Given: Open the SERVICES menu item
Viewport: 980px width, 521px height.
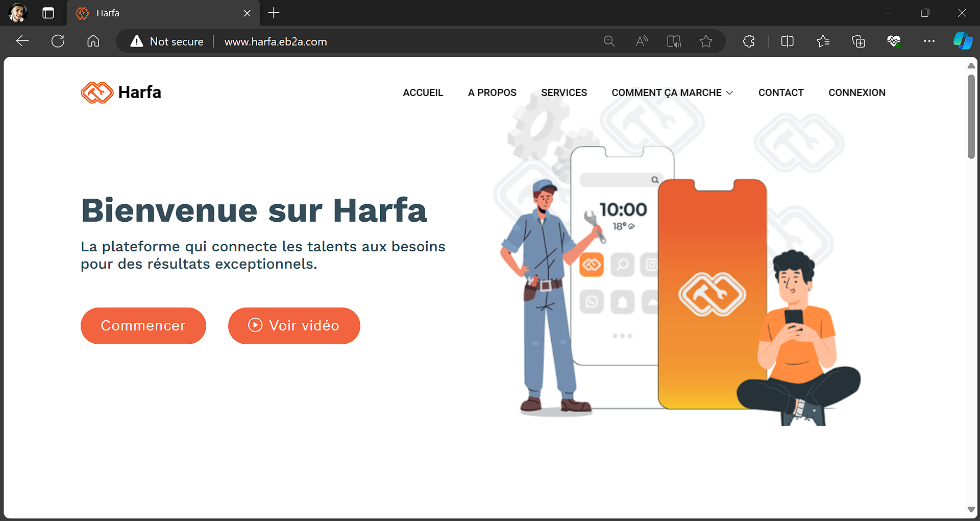Looking at the screenshot, I should pos(564,92).
